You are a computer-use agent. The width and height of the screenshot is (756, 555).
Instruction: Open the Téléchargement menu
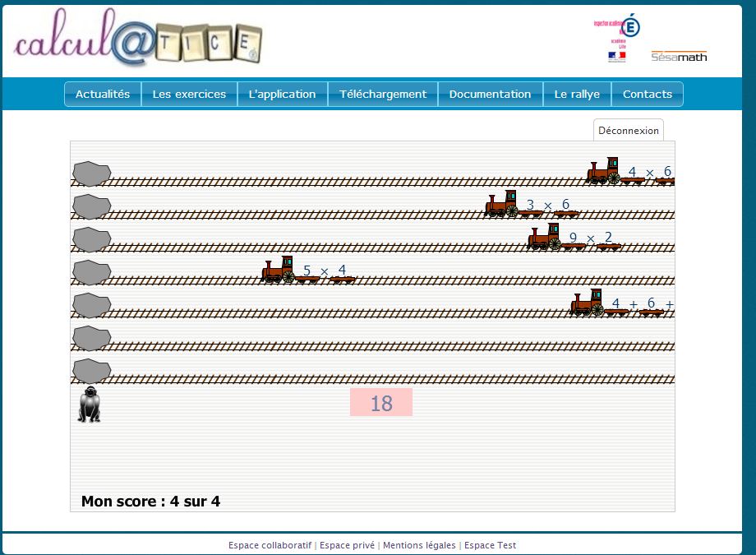[383, 95]
